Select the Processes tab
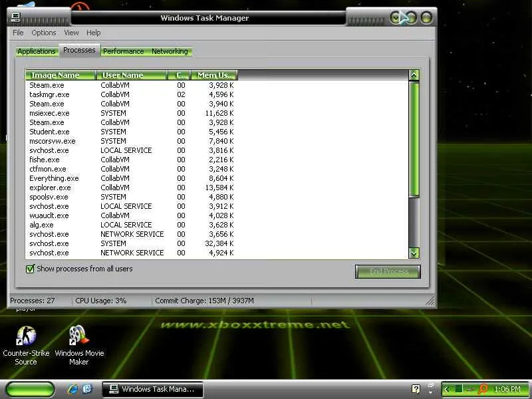 [79, 51]
